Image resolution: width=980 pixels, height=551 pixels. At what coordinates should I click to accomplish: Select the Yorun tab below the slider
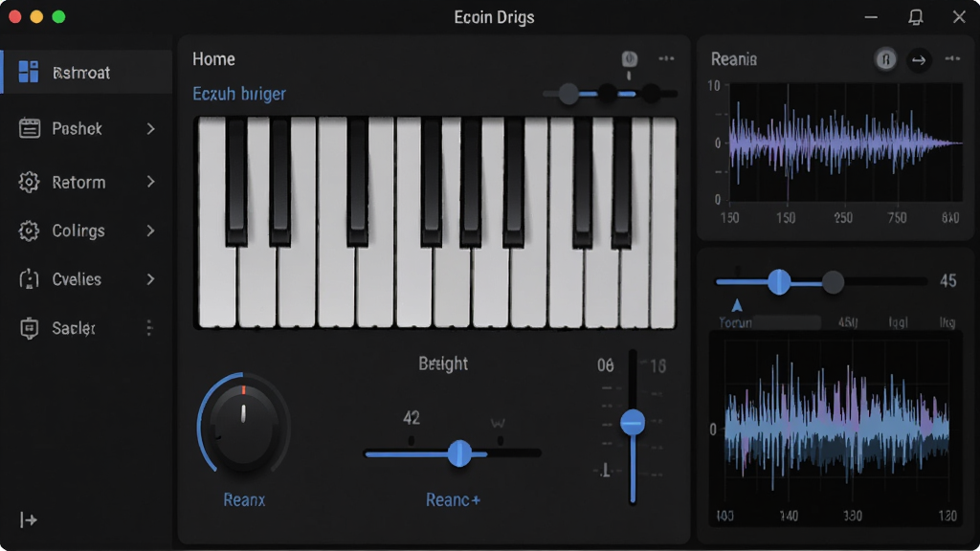(x=736, y=322)
